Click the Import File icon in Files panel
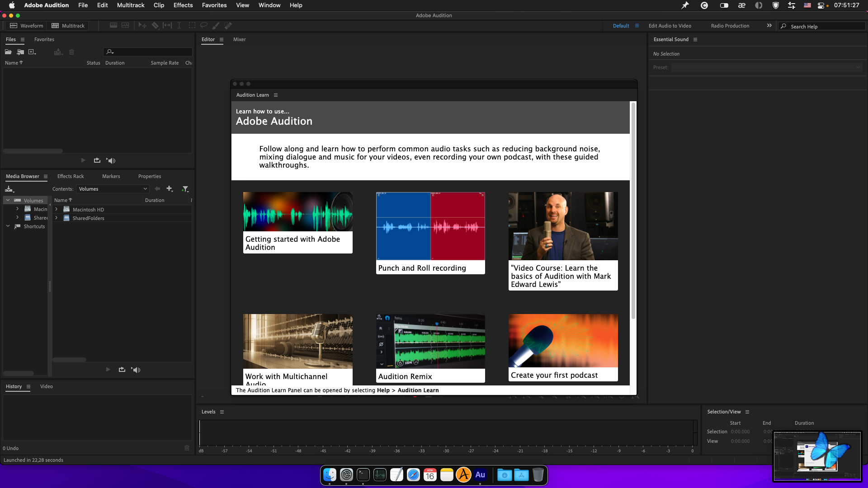 [20, 52]
